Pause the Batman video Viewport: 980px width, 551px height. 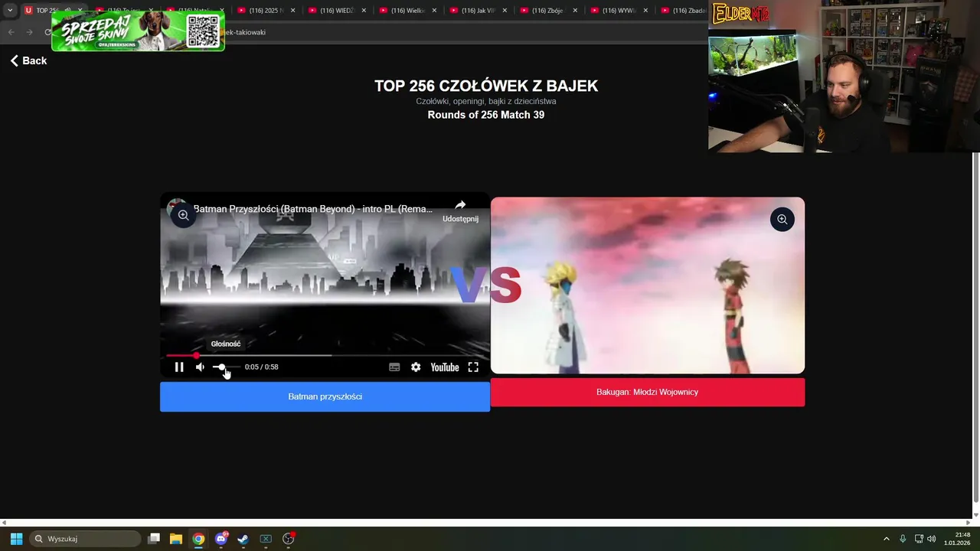click(179, 367)
